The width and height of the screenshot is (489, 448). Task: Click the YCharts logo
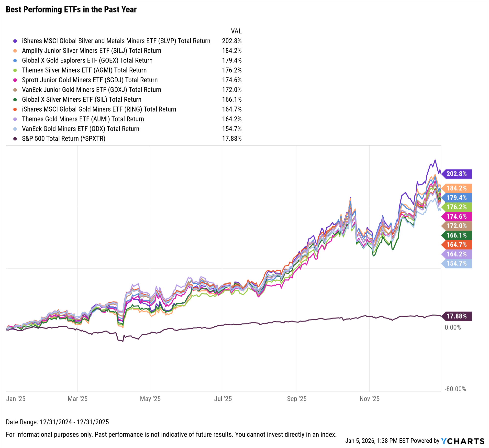click(463, 441)
